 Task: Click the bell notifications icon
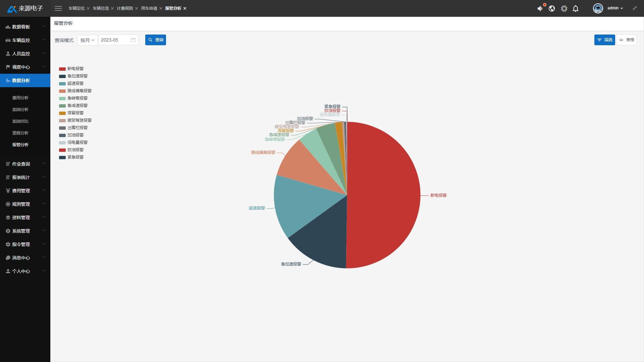click(576, 9)
